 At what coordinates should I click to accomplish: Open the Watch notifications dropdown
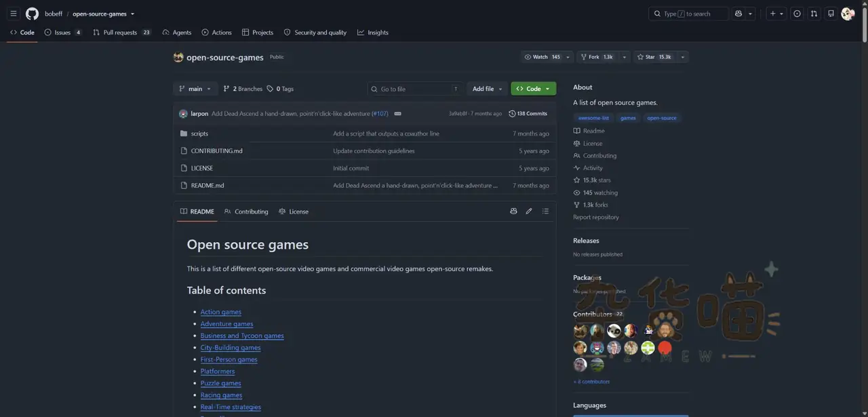[x=547, y=57]
